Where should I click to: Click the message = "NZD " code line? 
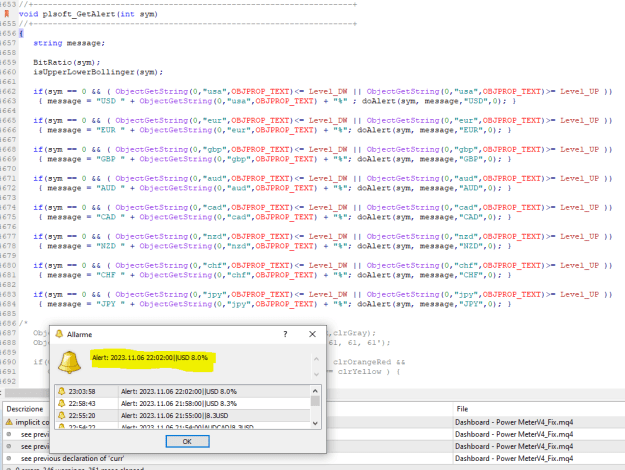coord(275,246)
